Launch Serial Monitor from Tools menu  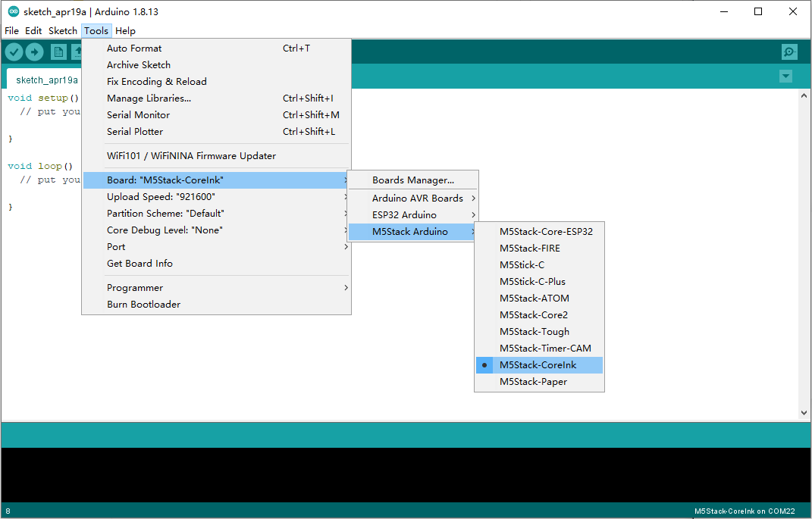(217, 115)
